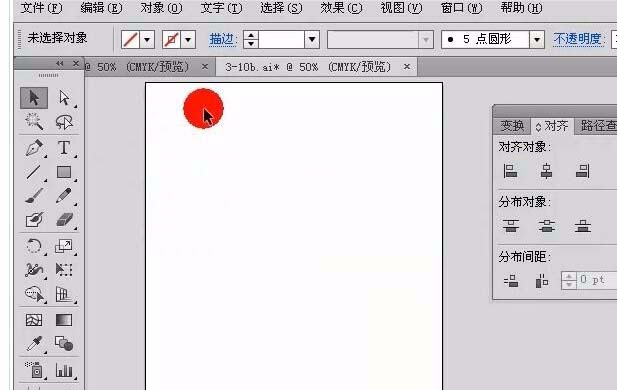Close the 3-10b.ai document tab
Screen dimensions: 617x390
point(407,67)
